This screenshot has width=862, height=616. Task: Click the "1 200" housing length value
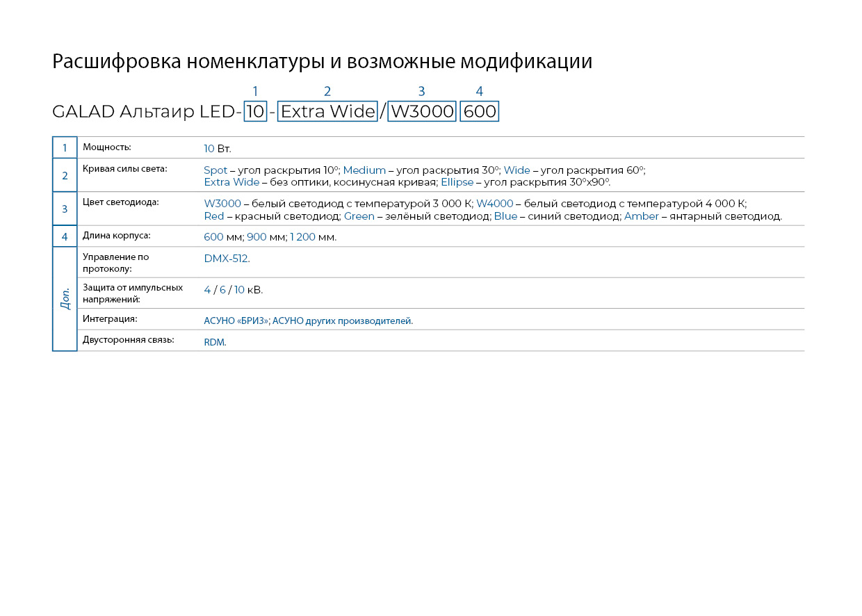point(302,237)
